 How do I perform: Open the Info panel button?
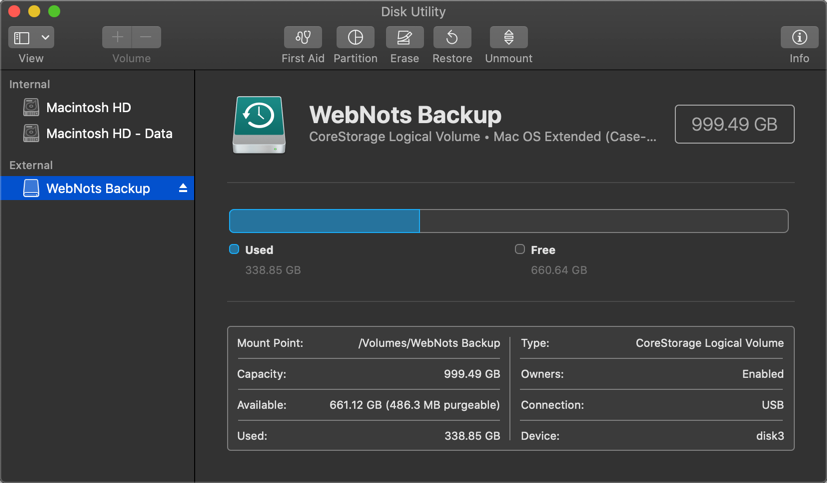pyautogui.click(x=799, y=37)
